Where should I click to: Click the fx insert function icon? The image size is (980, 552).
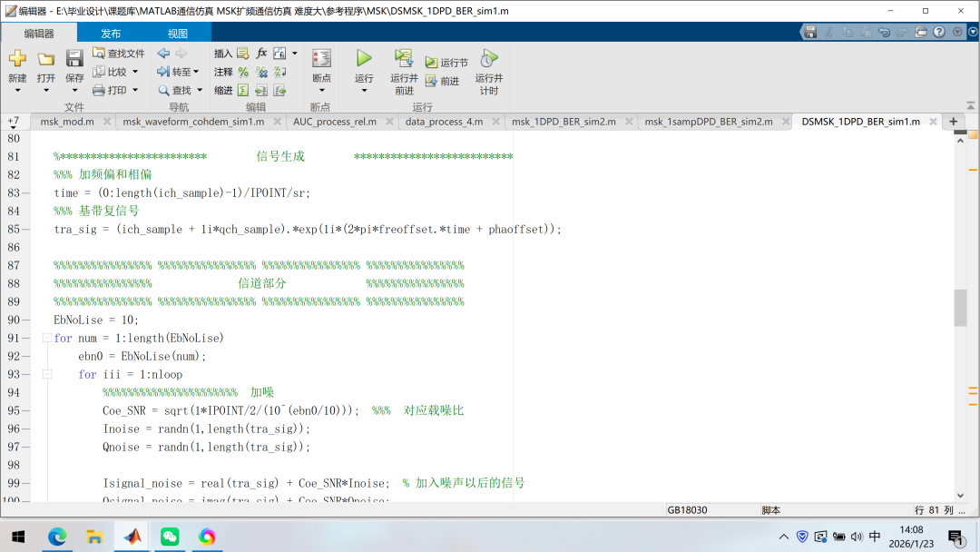[x=261, y=54]
